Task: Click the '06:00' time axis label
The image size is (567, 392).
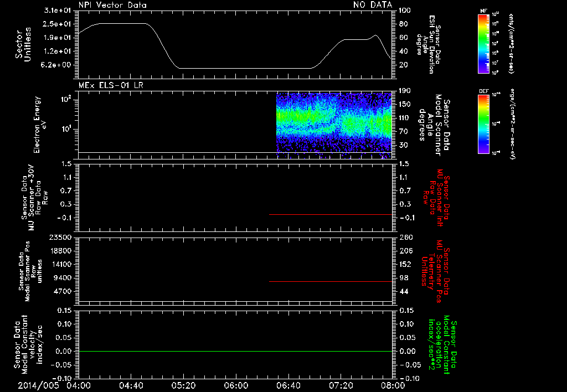Action: coord(236,385)
